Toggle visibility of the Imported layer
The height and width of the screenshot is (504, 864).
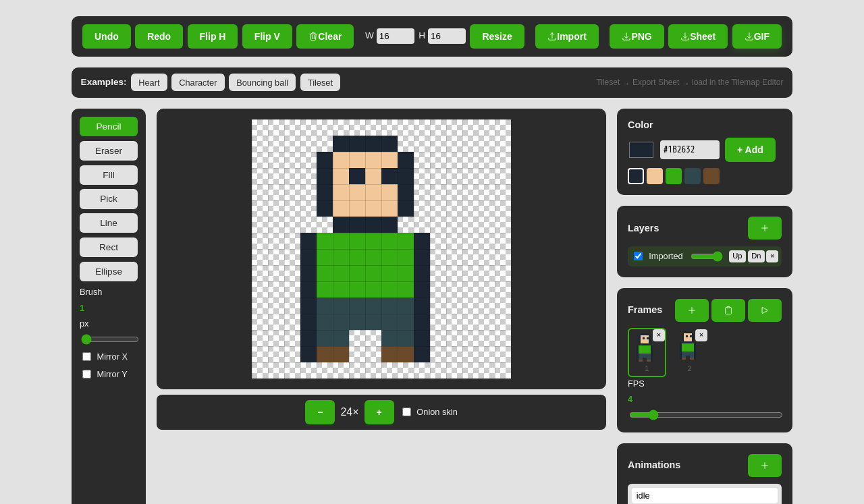coord(638,256)
